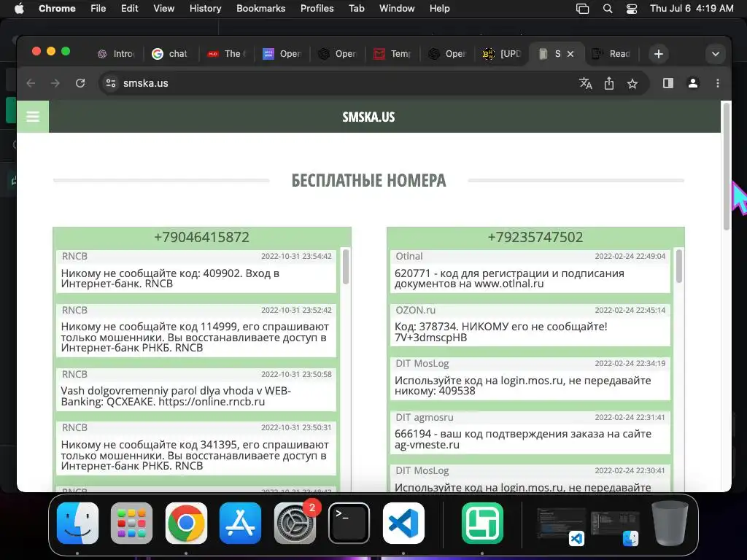Switch to the 'The' tab
Viewport: 747px width, 560px height.
226,54
